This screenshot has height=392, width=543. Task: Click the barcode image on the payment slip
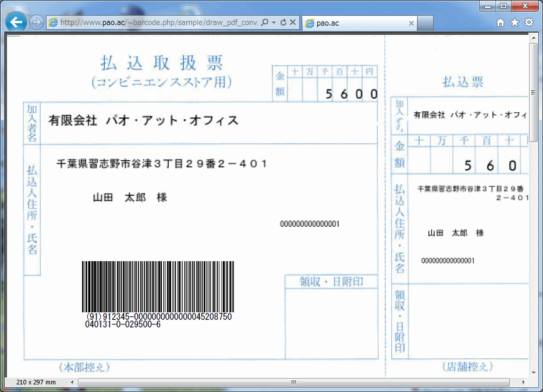(x=158, y=287)
